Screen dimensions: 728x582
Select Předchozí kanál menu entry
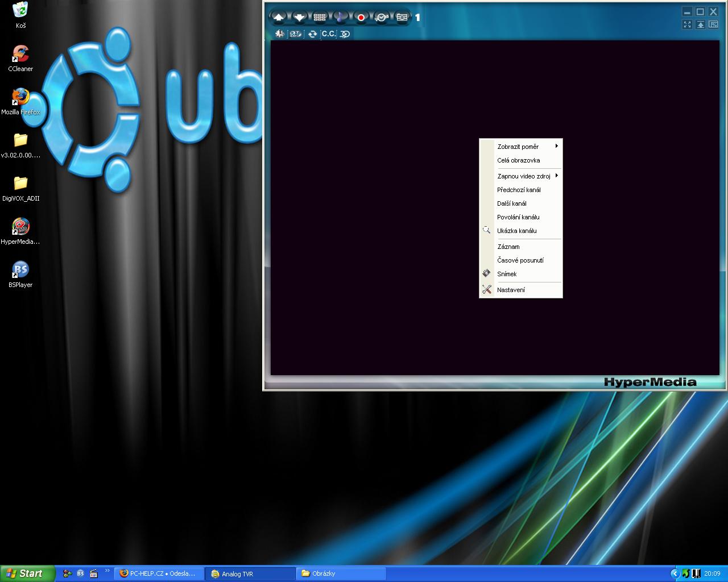[x=521, y=190]
